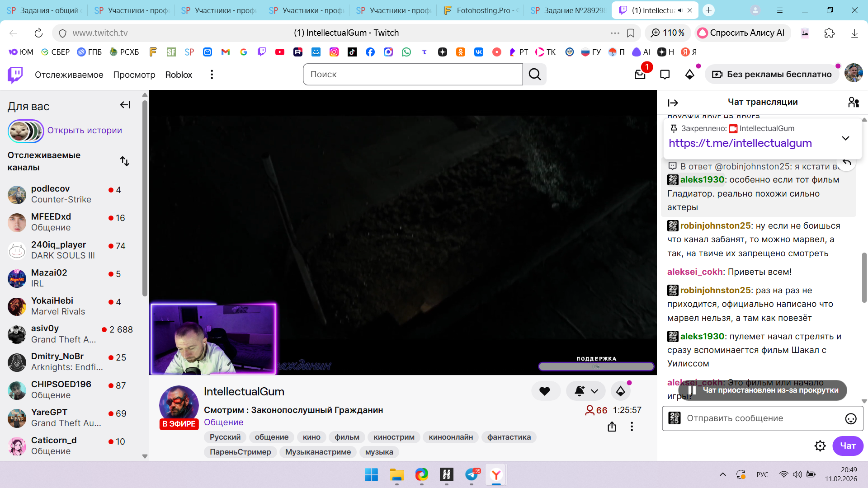Open the t.me/intellectualgum pinned link

click(740, 143)
